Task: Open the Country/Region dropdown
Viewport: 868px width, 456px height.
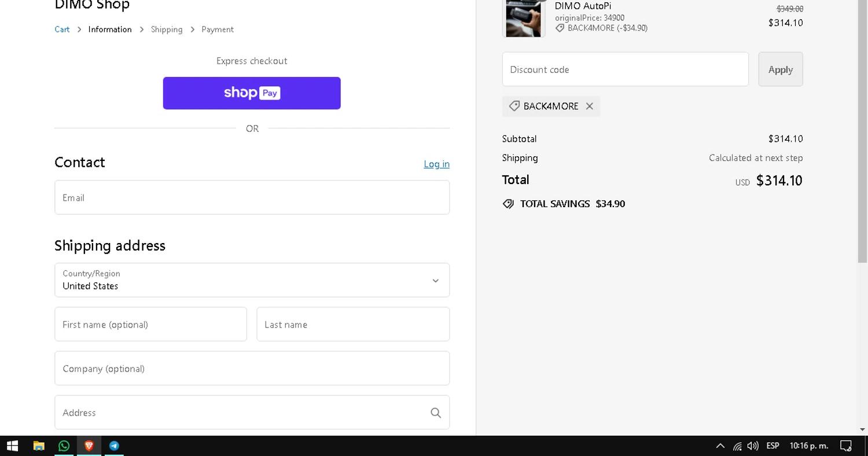Action: click(252, 281)
